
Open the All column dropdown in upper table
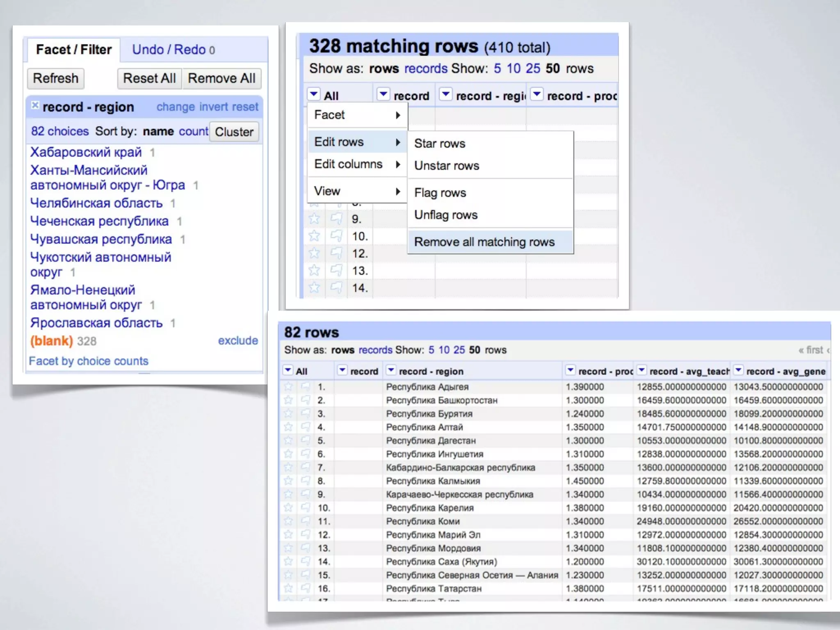click(x=314, y=95)
